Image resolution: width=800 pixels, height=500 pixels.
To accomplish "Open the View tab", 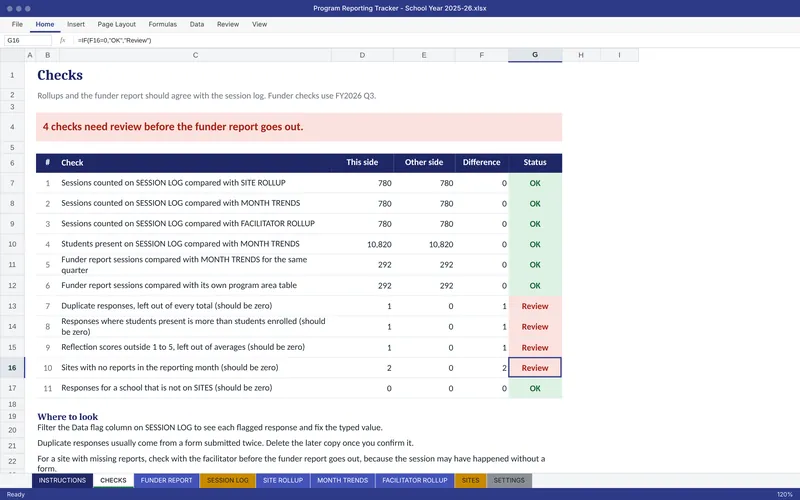I will (x=259, y=24).
